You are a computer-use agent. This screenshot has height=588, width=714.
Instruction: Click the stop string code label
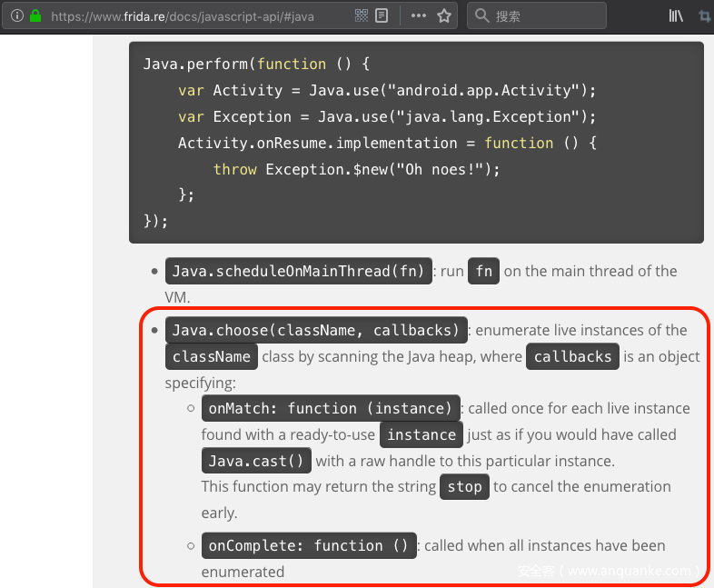[464, 487]
